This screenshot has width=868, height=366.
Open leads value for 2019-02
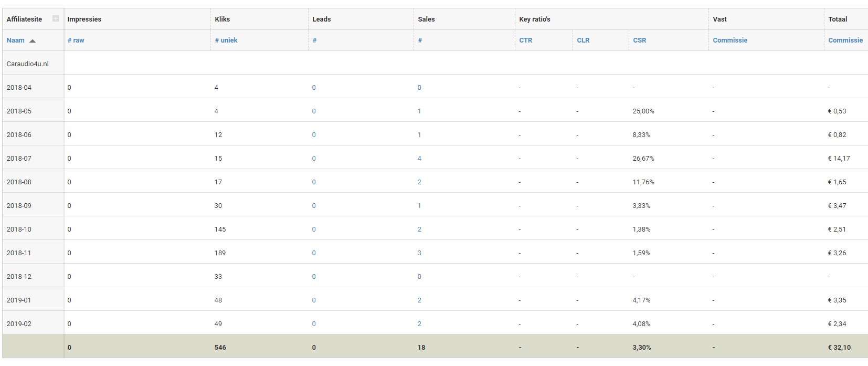tap(314, 324)
